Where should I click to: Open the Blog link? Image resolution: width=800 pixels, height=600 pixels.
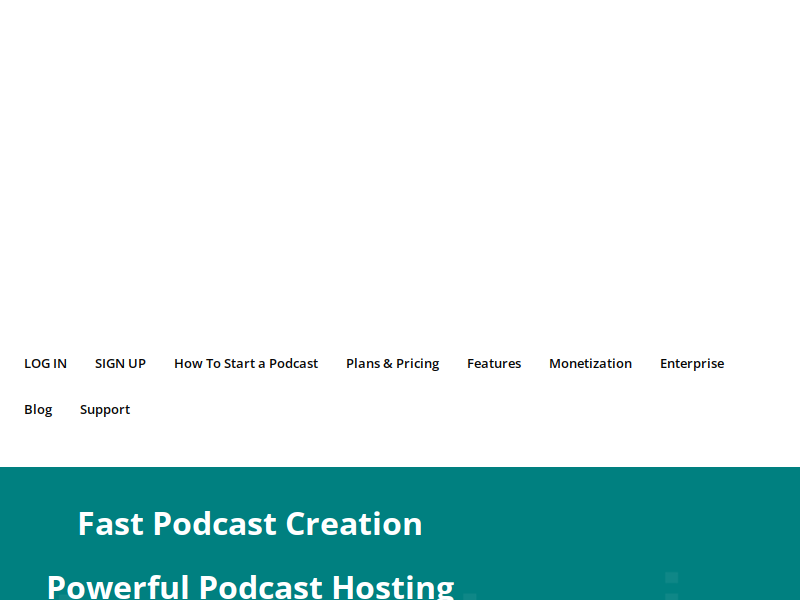pos(38,410)
